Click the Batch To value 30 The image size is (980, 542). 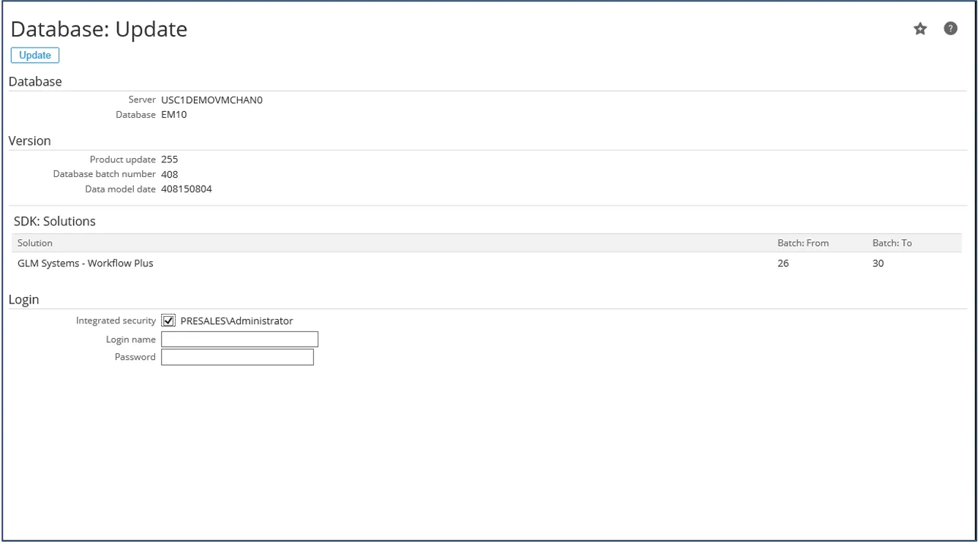878,263
